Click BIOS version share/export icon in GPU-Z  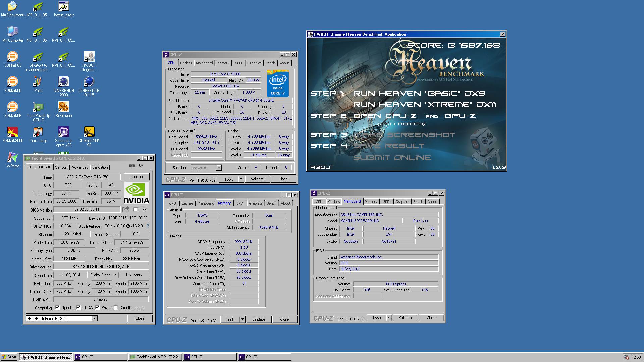point(126,209)
